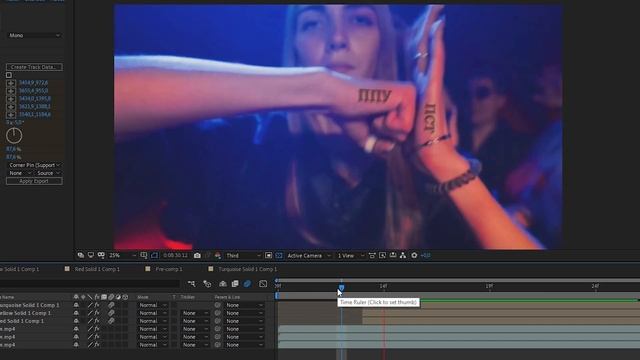The height and width of the screenshot is (360, 640).
Task: Select the Yellow Solid 1 Comp 1 layer
Action: [x=26, y=313]
